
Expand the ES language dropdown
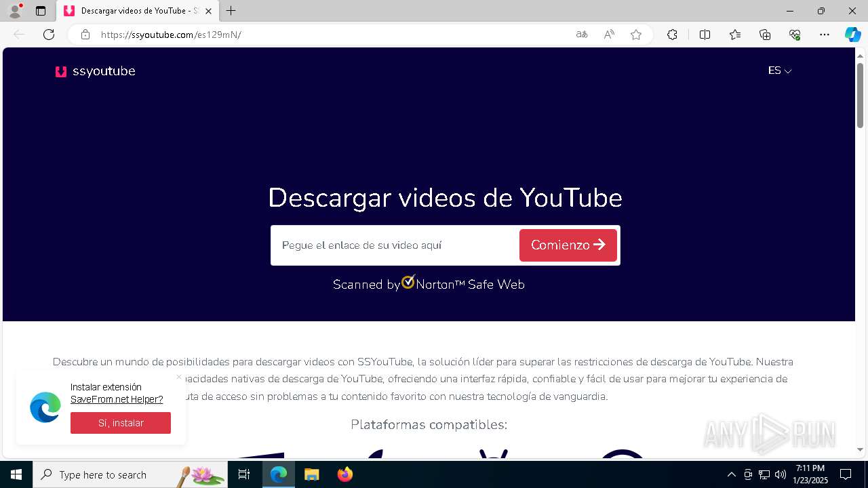pyautogui.click(x=780, y=70)
